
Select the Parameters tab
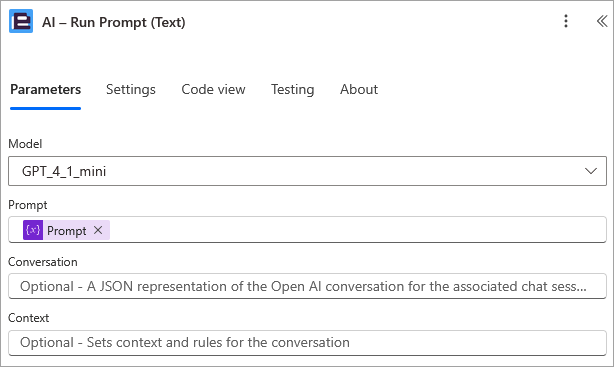click(x=45, y=89)
